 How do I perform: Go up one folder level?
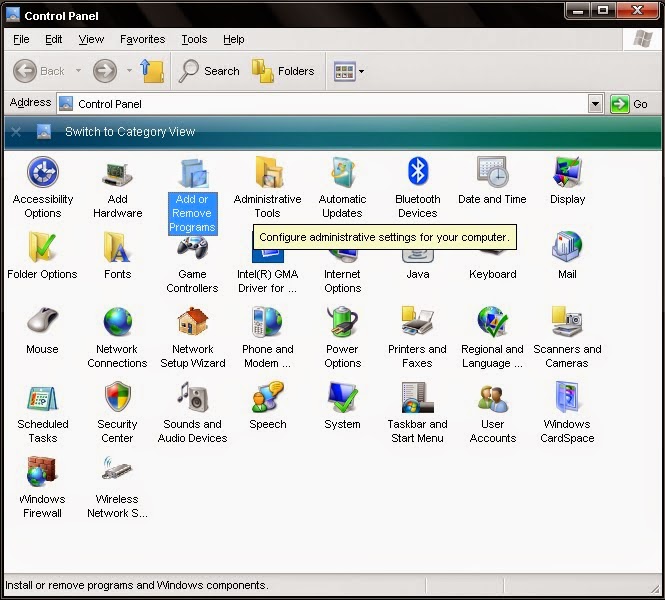[152, 71]
